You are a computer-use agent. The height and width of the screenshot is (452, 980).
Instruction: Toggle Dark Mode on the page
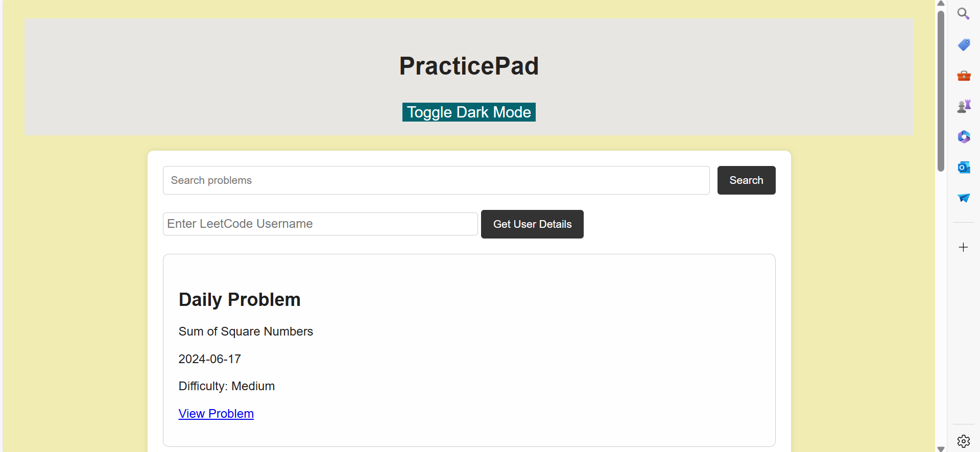click(468, 112)
